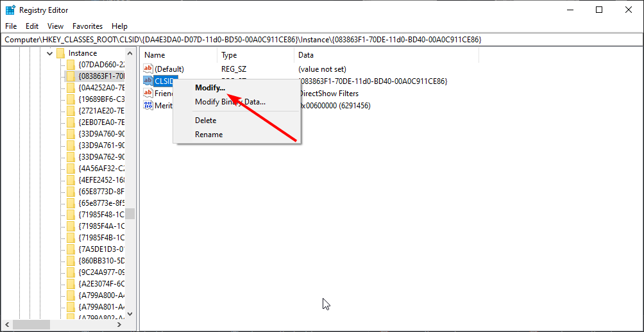The height and width of the screenshot is (332, 644).
Task: Click the CLSID string value icon
Action: tap(148, 81)
